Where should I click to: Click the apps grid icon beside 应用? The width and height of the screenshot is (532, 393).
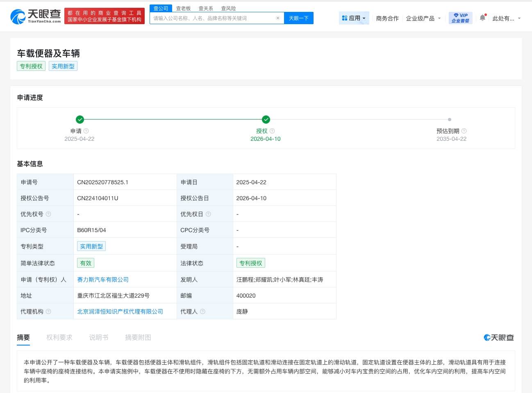pyautogui.click(x=345, y=18)
